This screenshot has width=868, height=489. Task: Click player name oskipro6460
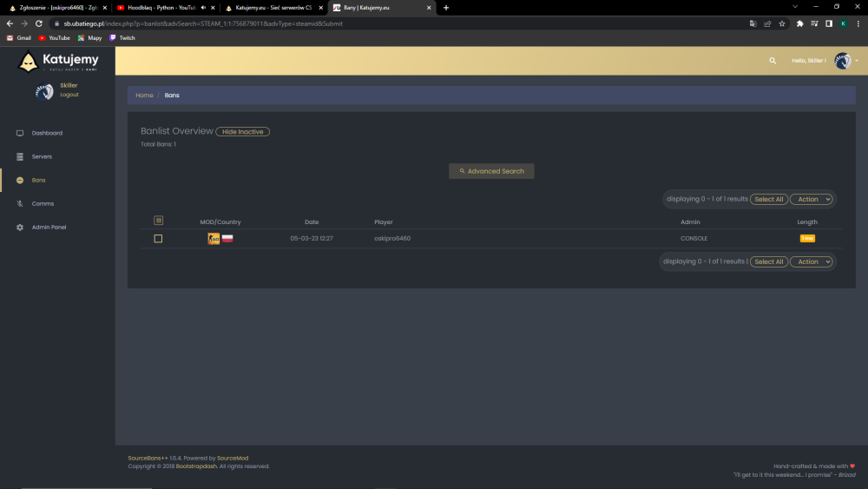pyautogui.click(x=392, y=239)
